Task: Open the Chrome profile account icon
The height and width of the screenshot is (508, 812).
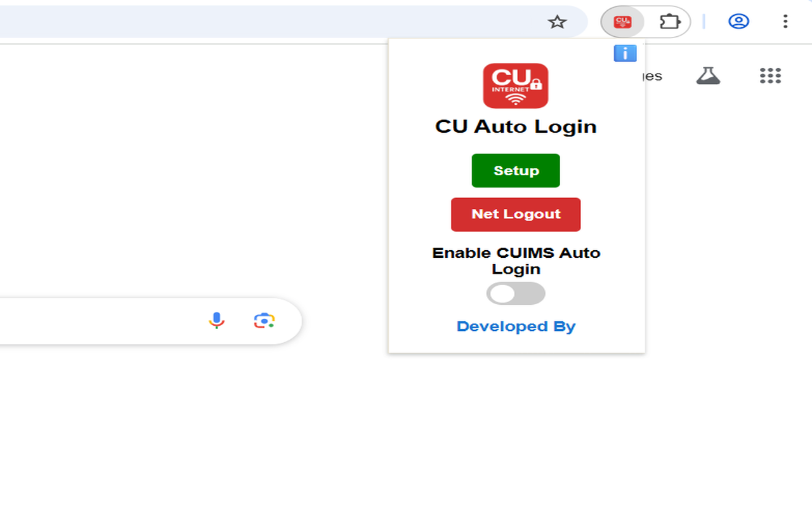Action: pyautogui.click(x=738, y=21)
